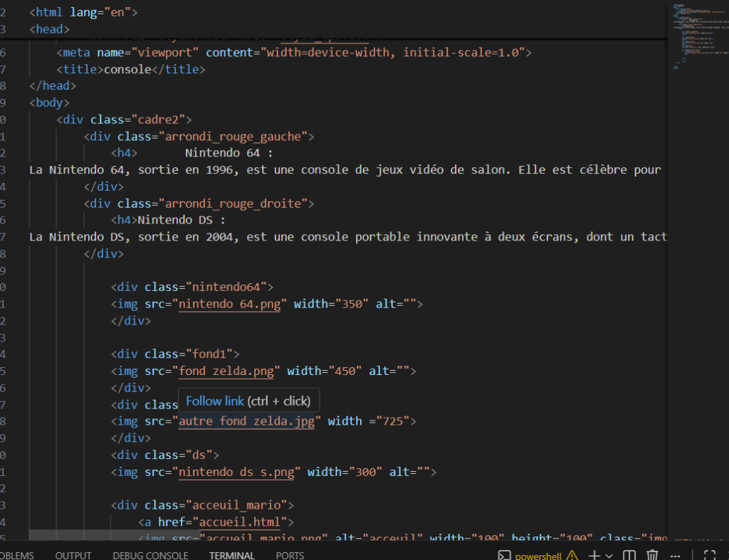Click the powershell warning triangle icon
Screen dimensions: 729x560
pos(572,556)
